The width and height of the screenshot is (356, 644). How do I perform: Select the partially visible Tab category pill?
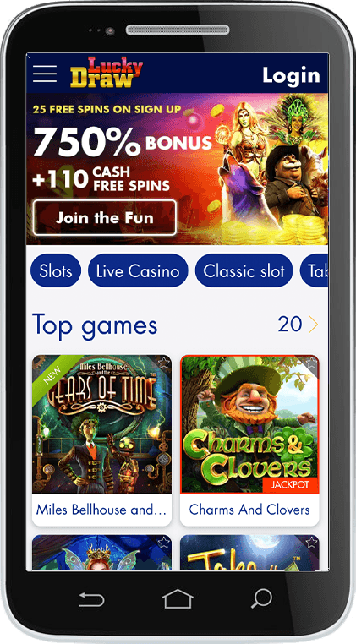pyautogui.click(x=314, y=270)
